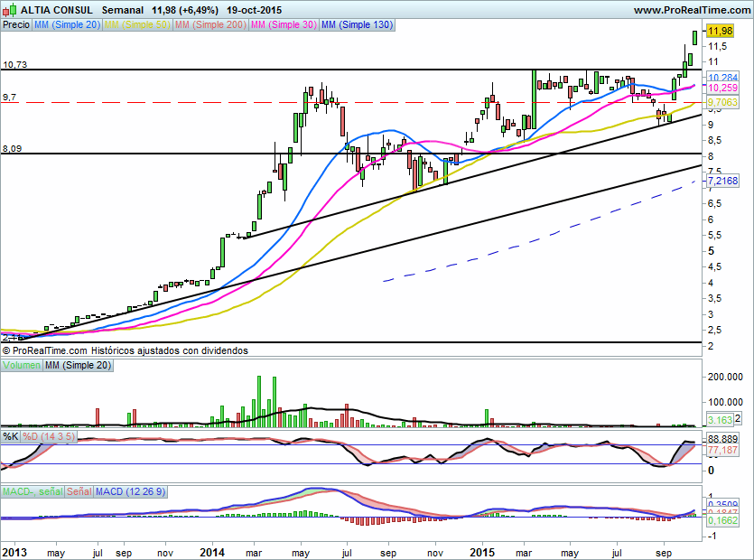Click the 3,5 price axis value
This screenshot has width=754, height=560.
(714, 299)
